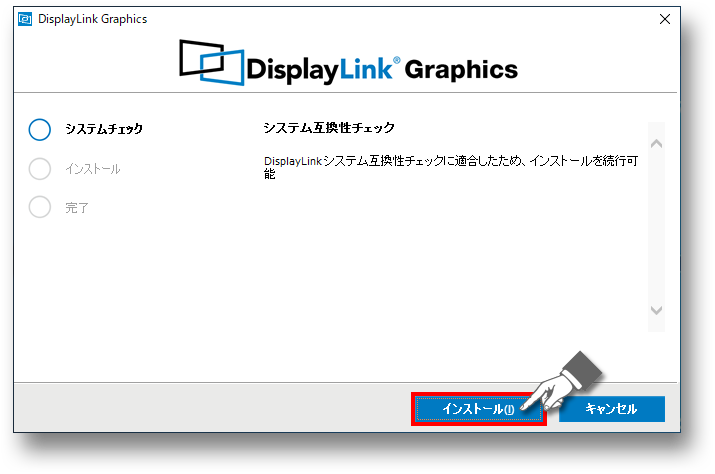Click the DisplayLink Graphics window title text

pos(93,19)
